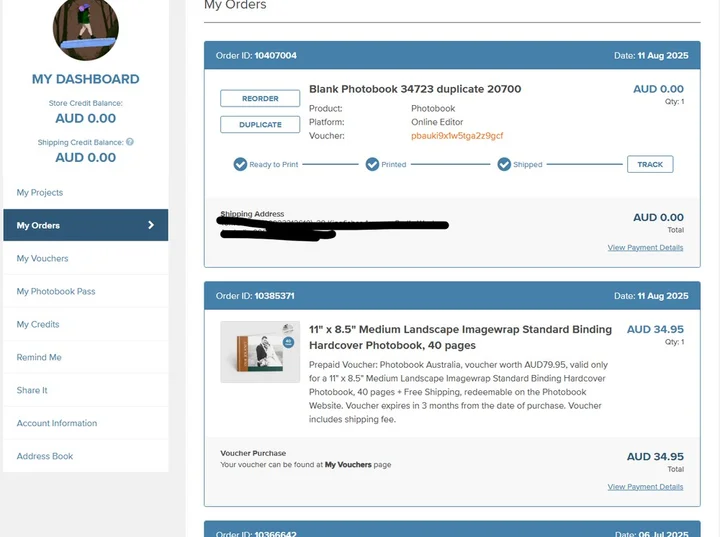Open the My Projects menu item

[40, 192]
